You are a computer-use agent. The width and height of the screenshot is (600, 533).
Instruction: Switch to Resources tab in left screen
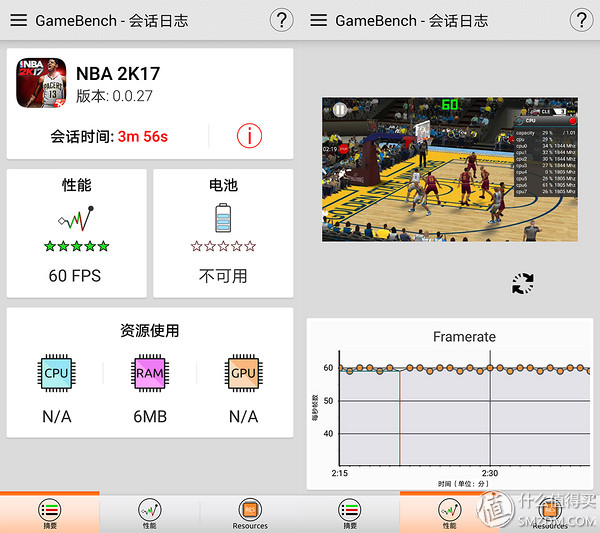(x=250, y=513)
